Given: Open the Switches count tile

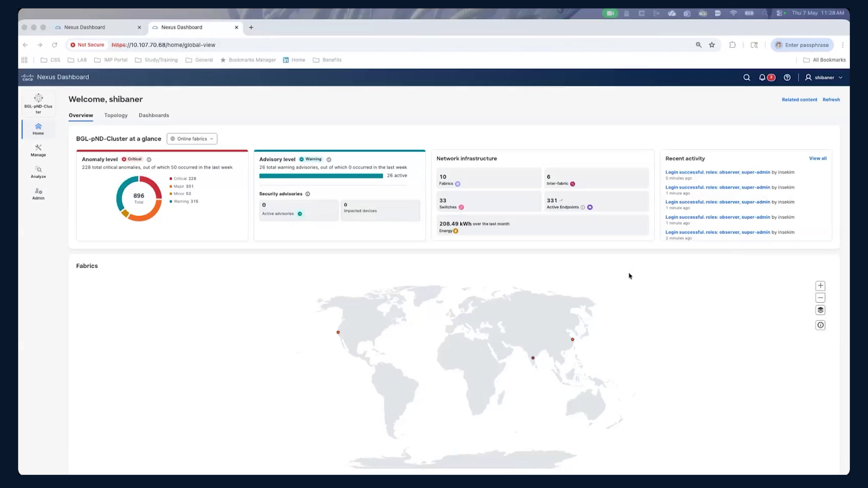Looking at the screenshot, I should coord(489,202).
